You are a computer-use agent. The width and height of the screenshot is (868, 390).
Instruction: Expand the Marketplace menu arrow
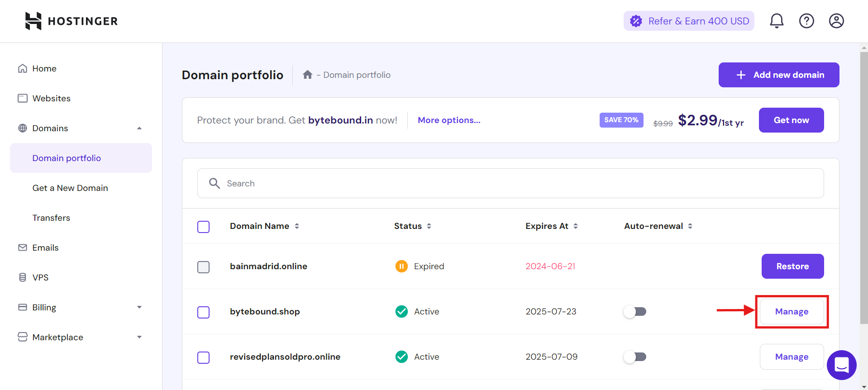point(139,337)
